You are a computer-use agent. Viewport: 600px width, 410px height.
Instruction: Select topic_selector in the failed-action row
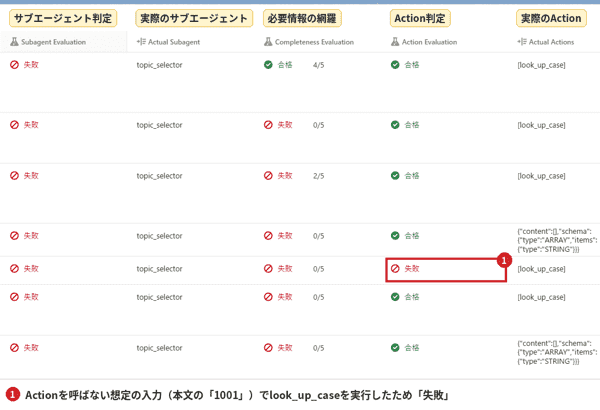point(159,269)
